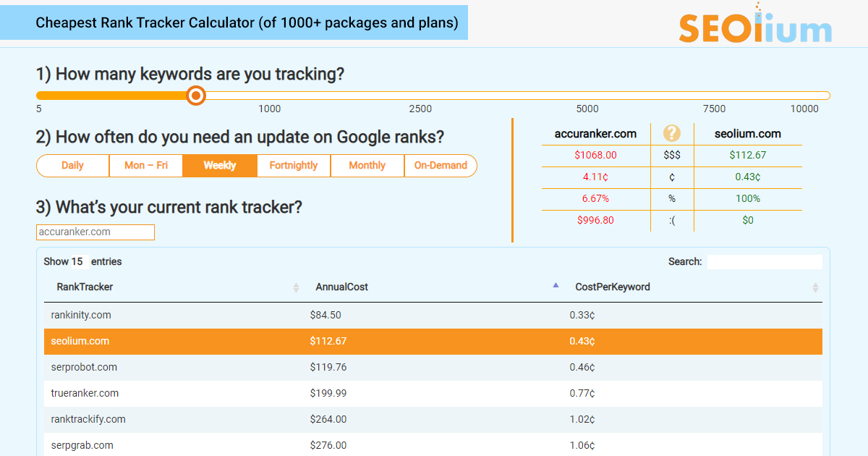The width and height of the screenshot is (868, 456).
Task: Click the table Search box
Action: tap(765, 262)
